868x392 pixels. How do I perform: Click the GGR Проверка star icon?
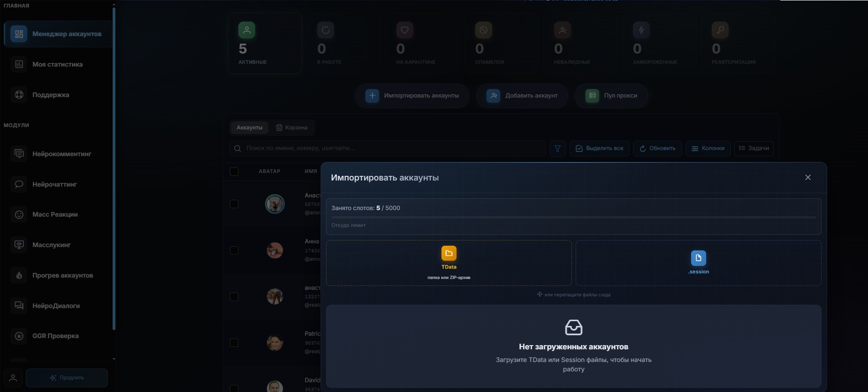pos(19,336)
